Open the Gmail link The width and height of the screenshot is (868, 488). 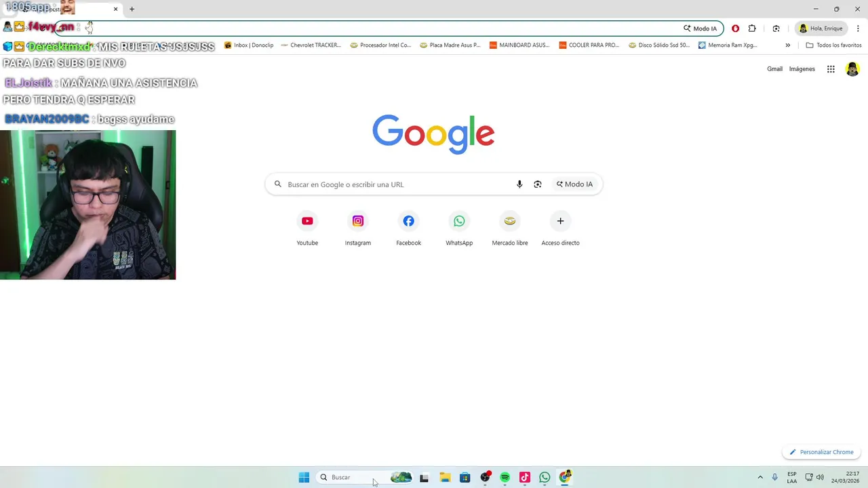click(774, 69)
